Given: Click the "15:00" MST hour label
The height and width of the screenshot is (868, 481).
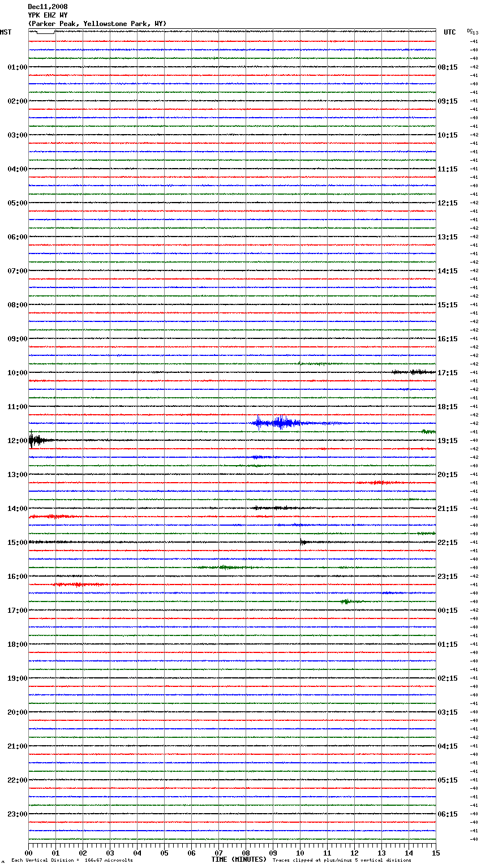Looking at the screenshot, I should pos(18,543).
